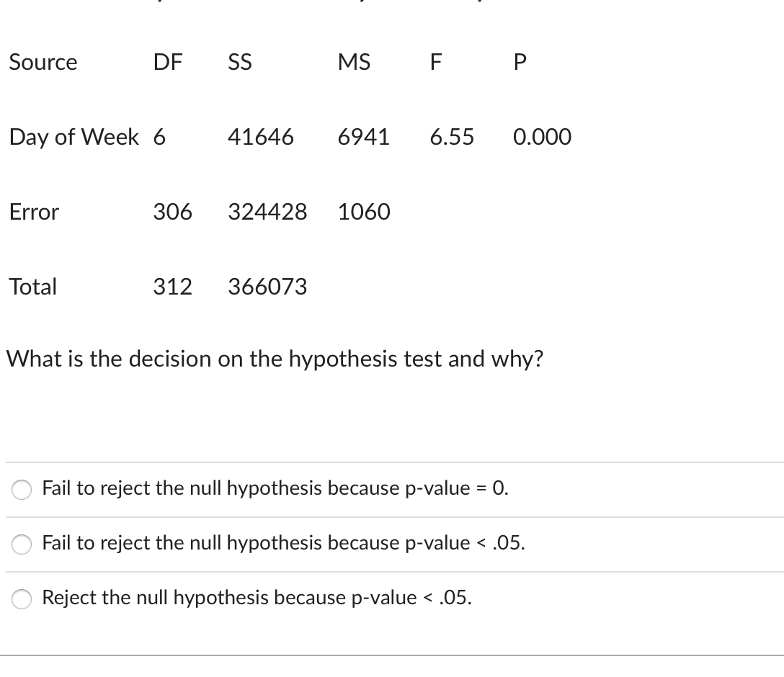Click the "MS" column header
The height and width of the screenshot is (677, 784).
(x=354, y=63)
